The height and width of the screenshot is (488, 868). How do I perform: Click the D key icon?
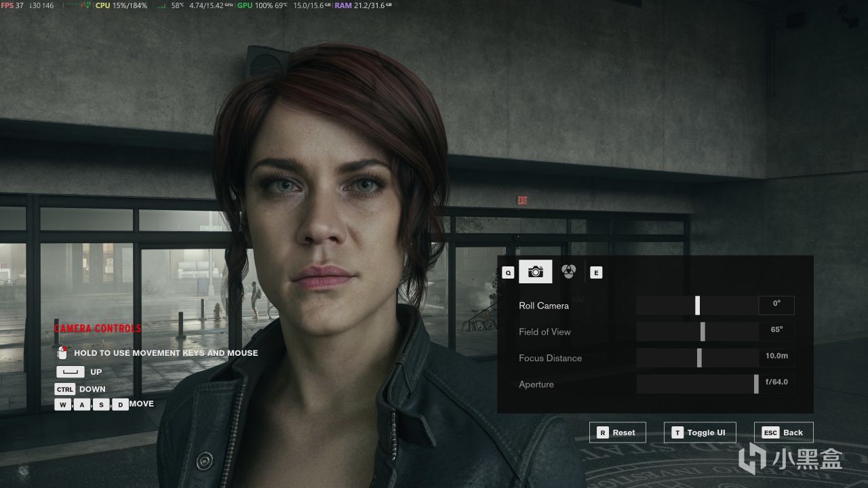120,405
